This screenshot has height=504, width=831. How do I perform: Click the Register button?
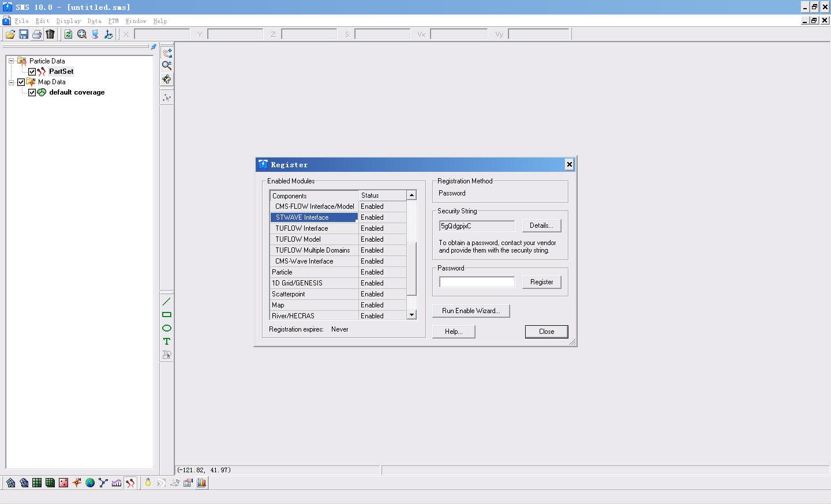pyautogui.click(x=541, y=282)
